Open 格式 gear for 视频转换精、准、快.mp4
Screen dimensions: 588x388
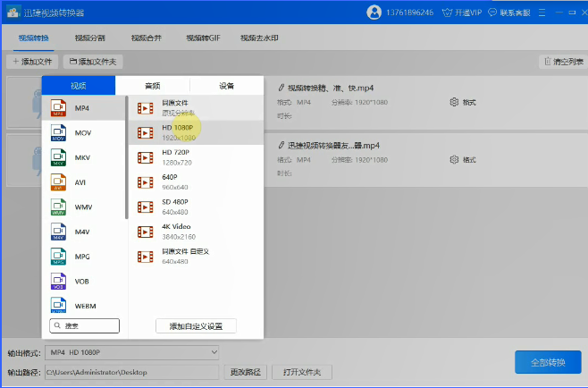454,102
